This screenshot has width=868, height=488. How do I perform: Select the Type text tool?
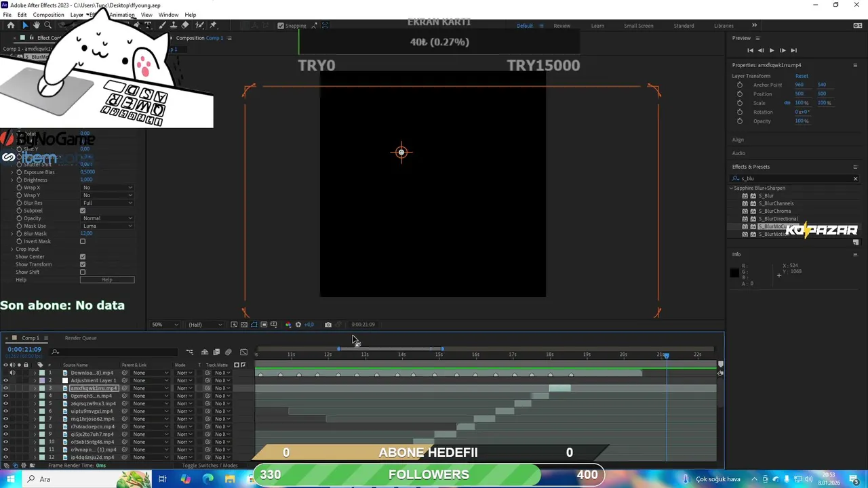(x=148, y=25)
